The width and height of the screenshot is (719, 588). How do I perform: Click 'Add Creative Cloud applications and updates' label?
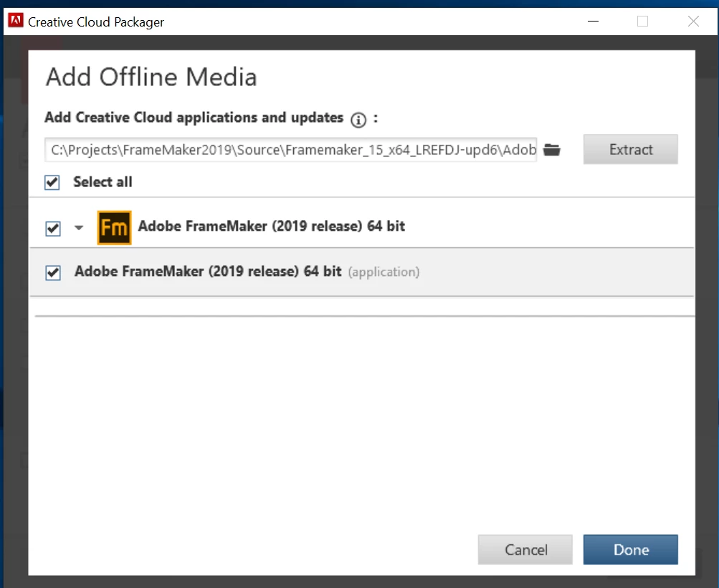click(x=194, y=118)
